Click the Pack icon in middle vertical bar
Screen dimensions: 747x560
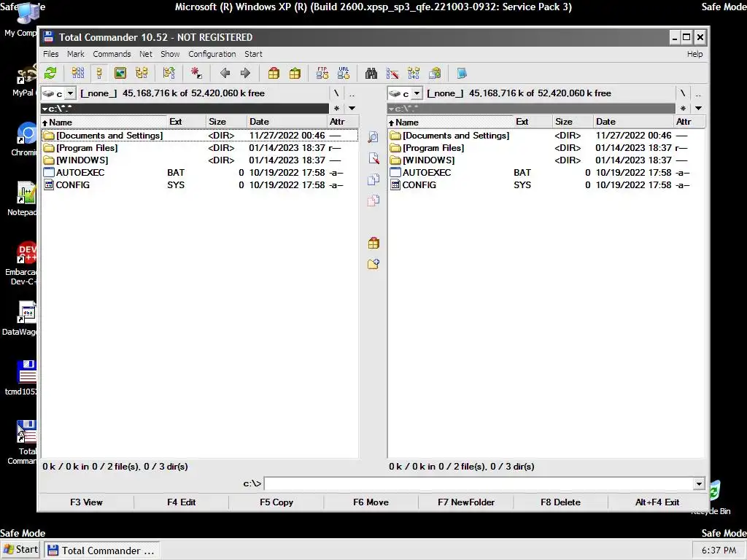[x=373, y=244]
